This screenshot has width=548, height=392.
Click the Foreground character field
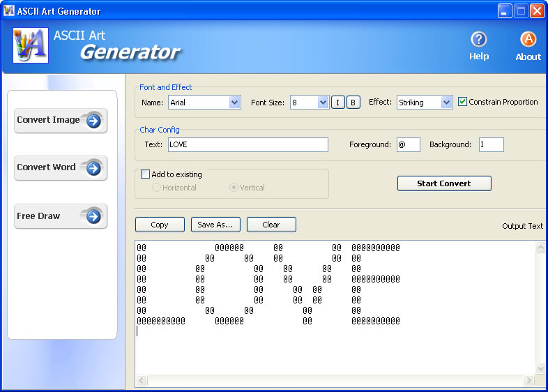click(408, 144)
